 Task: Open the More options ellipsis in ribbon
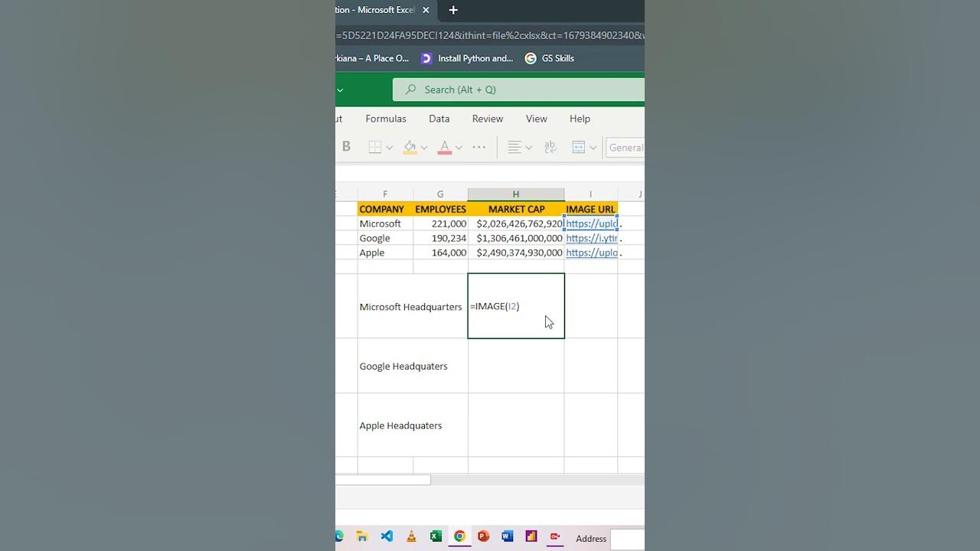[x=479, y=147]
